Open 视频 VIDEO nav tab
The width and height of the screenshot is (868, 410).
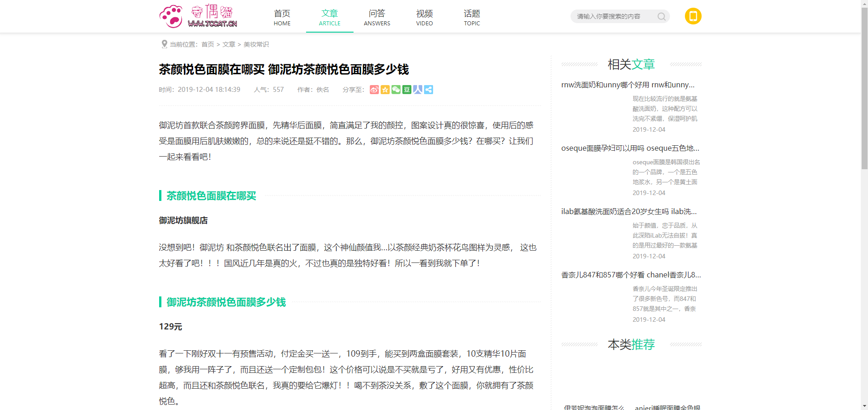click(425, 17)
